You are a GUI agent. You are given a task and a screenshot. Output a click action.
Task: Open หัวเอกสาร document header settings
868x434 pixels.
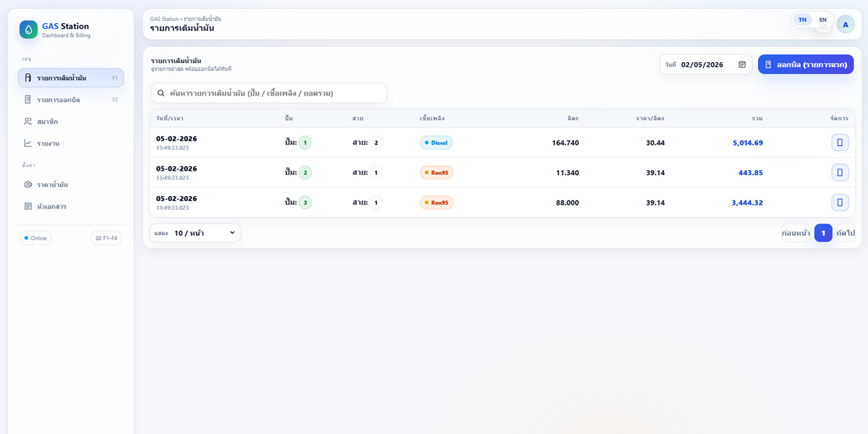(x=51, y=206)
